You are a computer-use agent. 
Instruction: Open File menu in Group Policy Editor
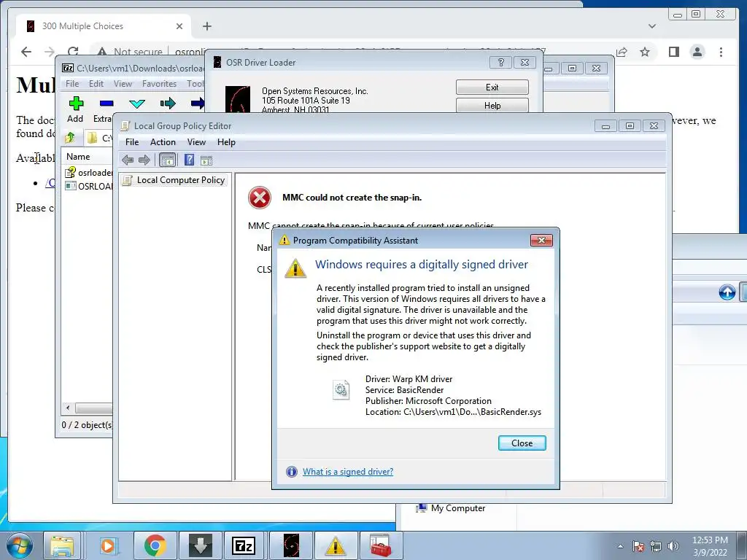pos(132,142)
